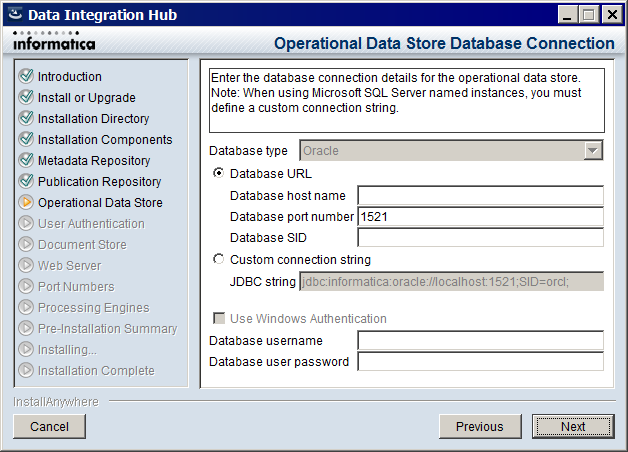Click the Next button
Image resolution: width=628 pixels, height=452 pixels.
pyautogui.click(x=573, y=426)
